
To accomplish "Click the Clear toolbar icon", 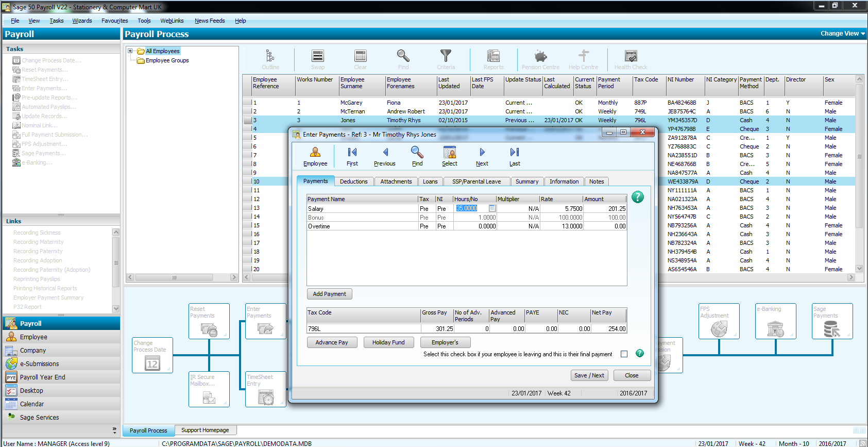I will click(360, 59).
